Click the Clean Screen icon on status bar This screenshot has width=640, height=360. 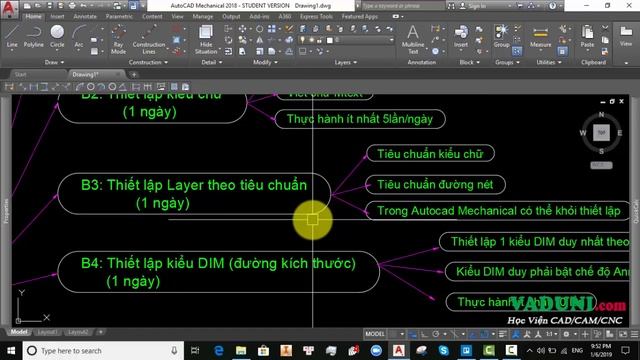coord(623,334)
